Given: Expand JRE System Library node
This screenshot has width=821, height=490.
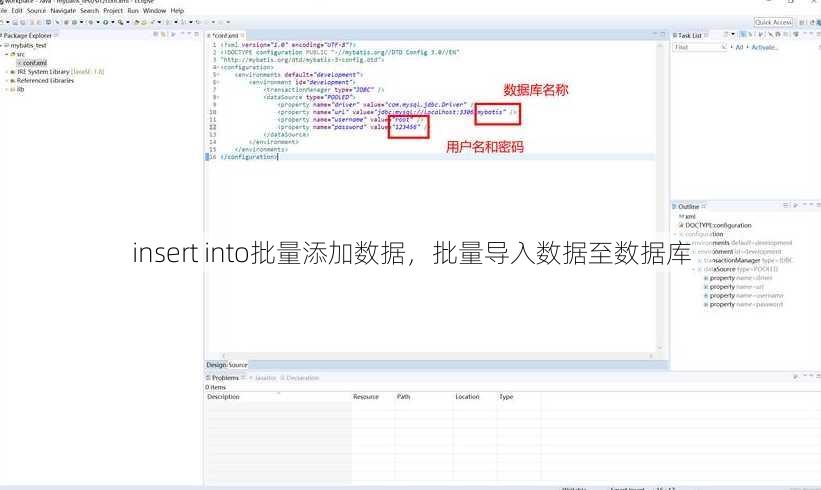Looking at the screenshot, I should (x=7, y=72).
